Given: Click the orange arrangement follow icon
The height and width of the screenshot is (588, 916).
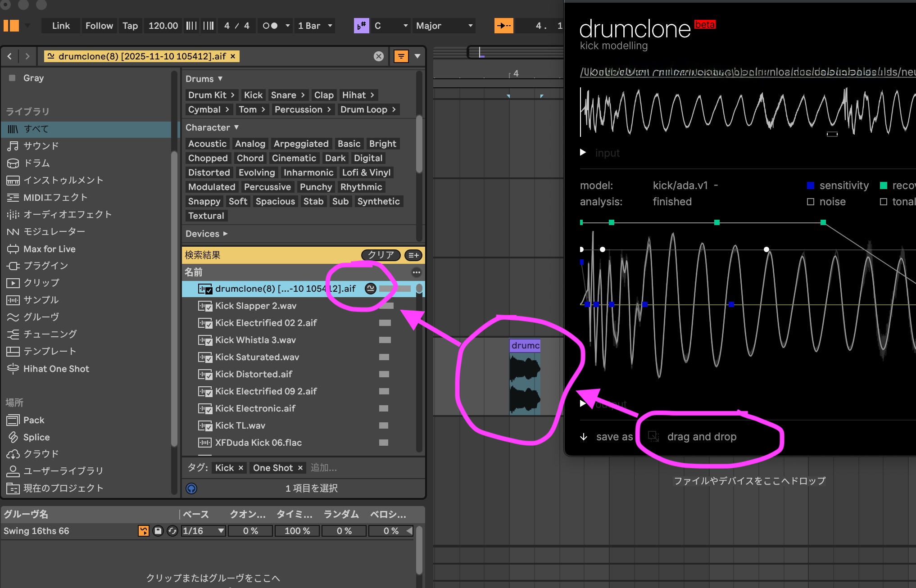Looking at the screenshot, I should pos(503,26).
